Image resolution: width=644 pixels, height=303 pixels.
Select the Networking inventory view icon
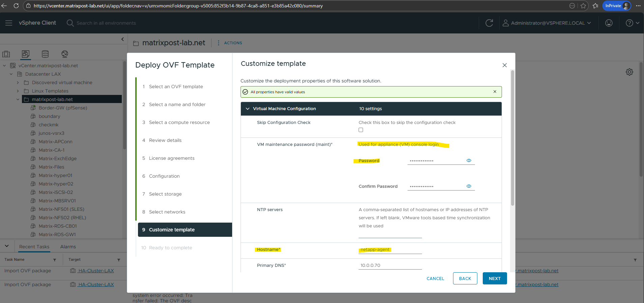65,54
